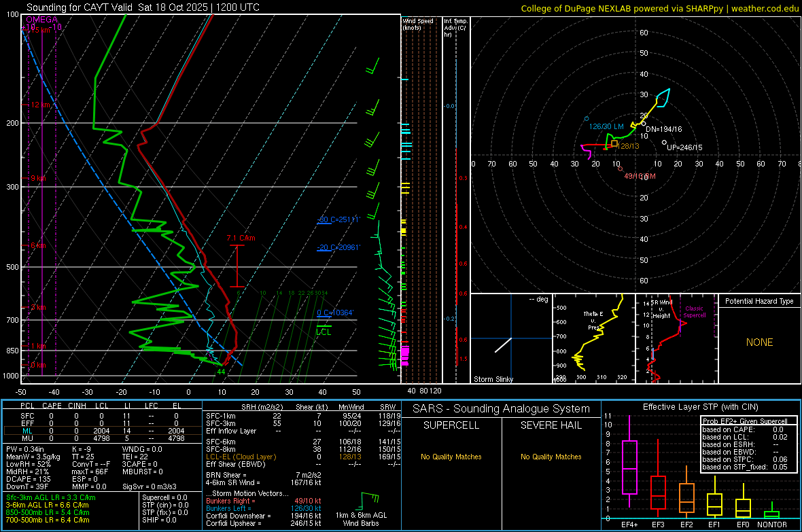Click the LCL-EL (Cloud Layer) row label

click(x=241, y=457)
